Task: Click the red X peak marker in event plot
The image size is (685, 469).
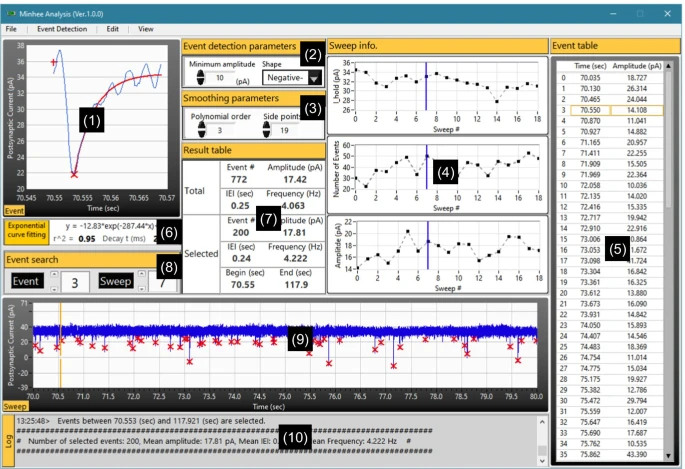Action: coord(74,175)
